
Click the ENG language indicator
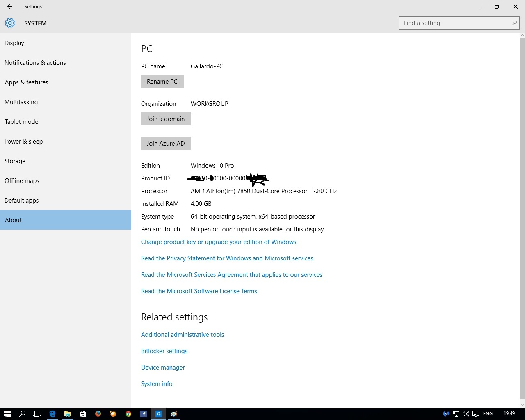pos(488,414)
